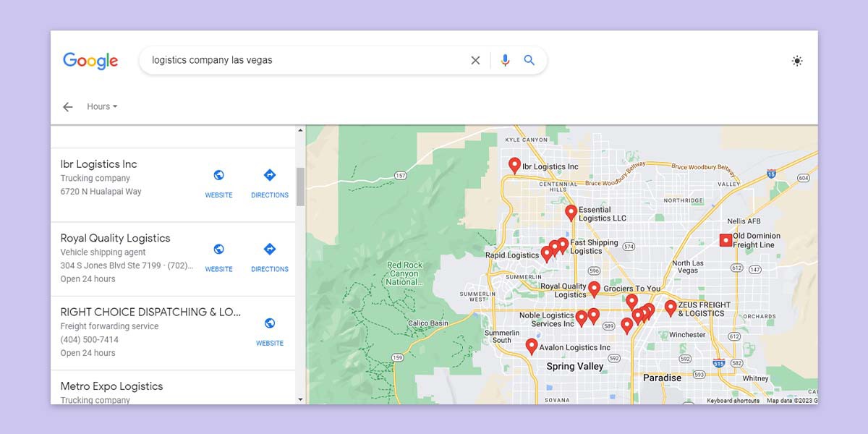Click the North Las Vegas map label
This screenshot has width=868, height=434.
[x=688, y=267]
